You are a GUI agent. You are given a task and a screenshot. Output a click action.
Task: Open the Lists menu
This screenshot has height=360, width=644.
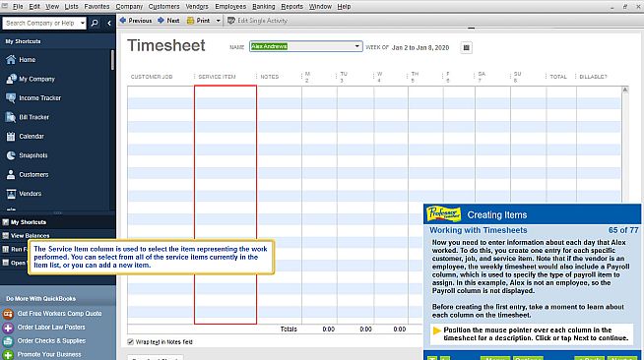(72, 7)
